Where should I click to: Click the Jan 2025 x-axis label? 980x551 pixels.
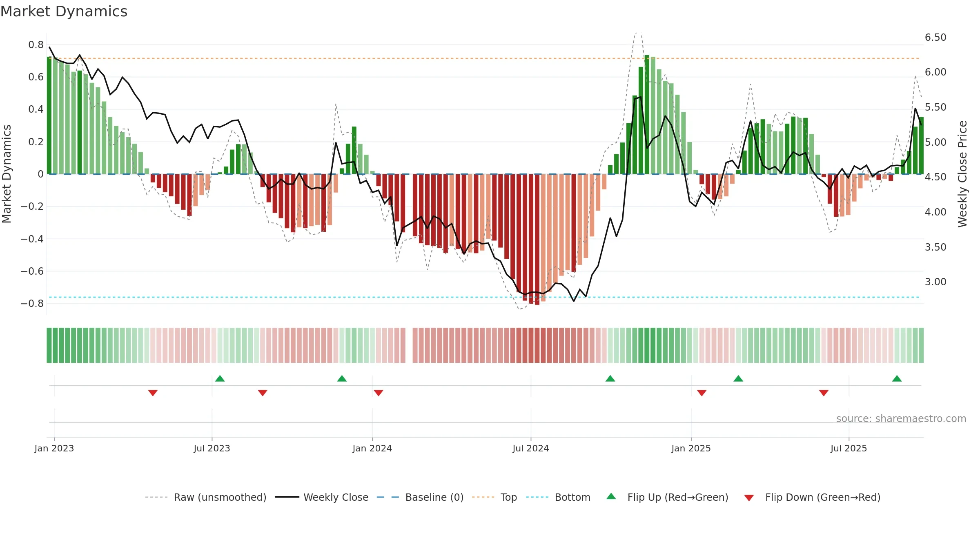click(x=691, y=448)
